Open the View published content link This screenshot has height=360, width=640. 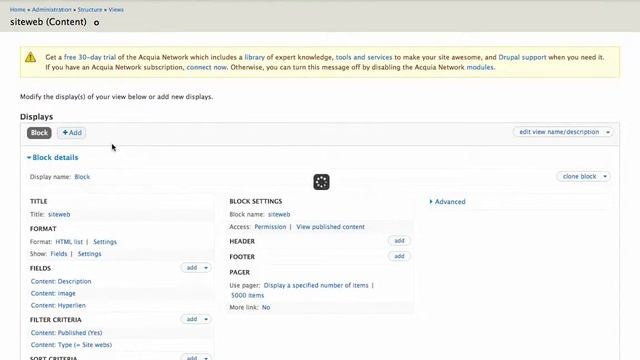point(330,227)
